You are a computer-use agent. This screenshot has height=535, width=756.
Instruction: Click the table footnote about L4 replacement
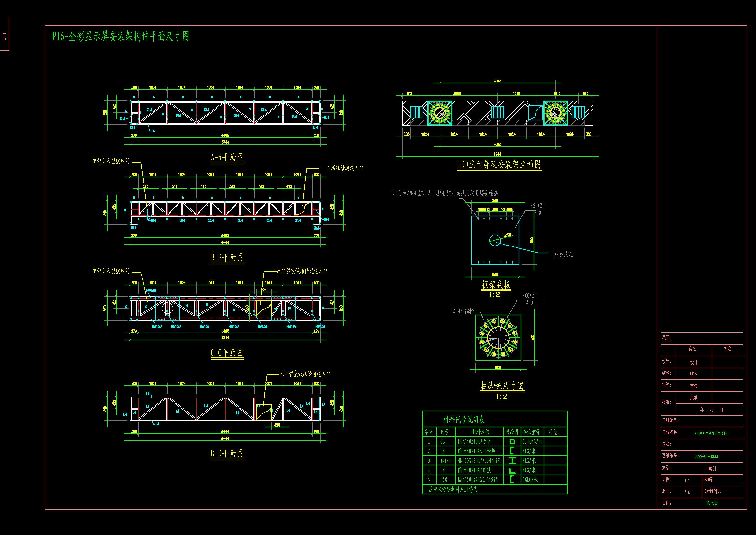453,489
